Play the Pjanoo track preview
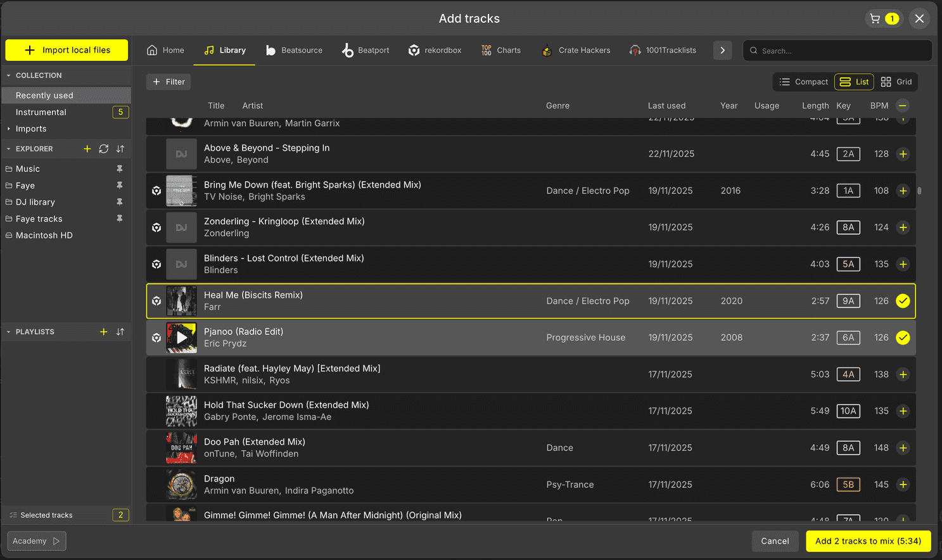942x560 pixels. click(x=182, y=338)
